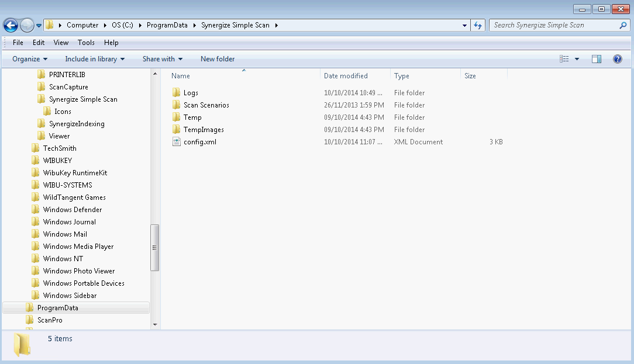Viewport: 634px width, 364px height.
Task: Refresh the folder with the refresh icon
Action: click(478, 25)
